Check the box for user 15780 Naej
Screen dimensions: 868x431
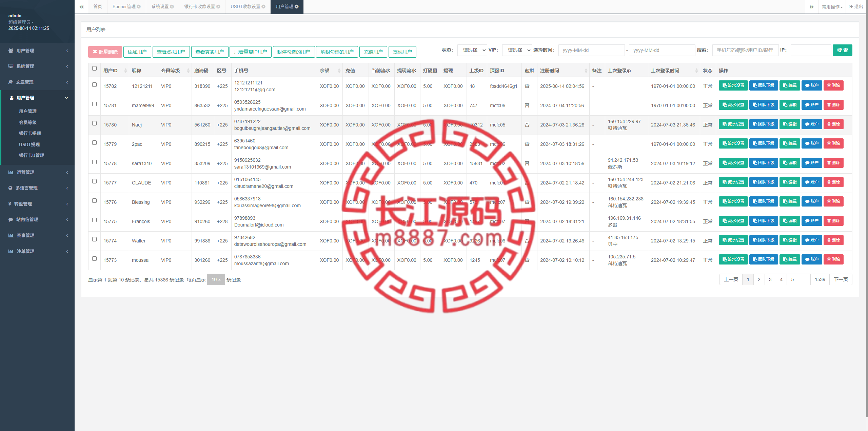point(95,123)
